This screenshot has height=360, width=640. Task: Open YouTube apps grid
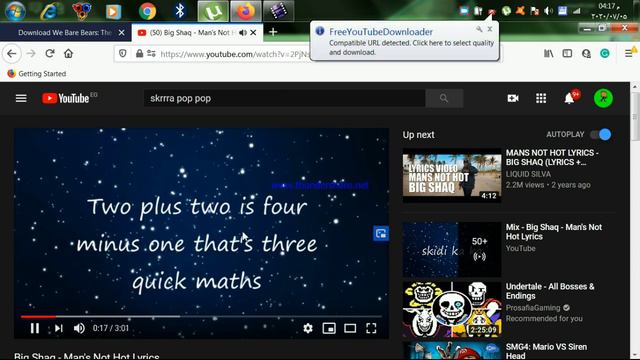(541, 98)
